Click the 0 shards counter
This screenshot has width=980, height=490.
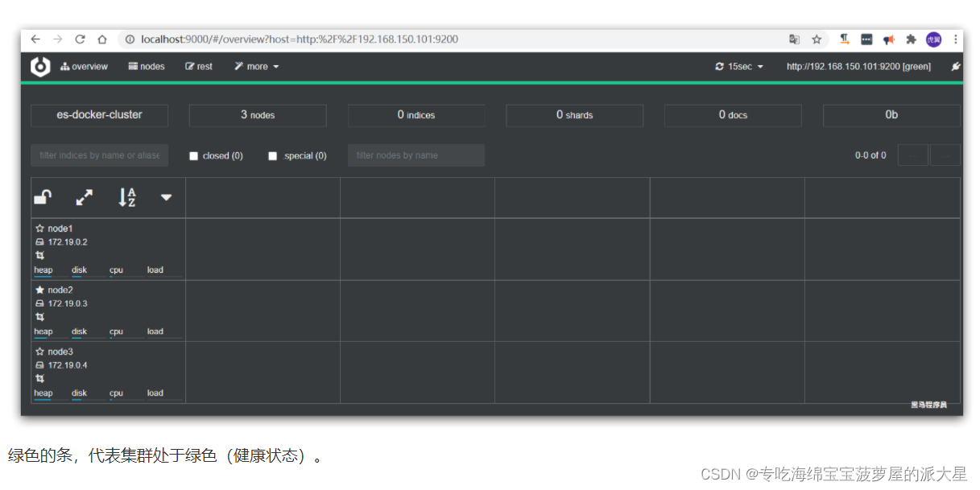point(574,115)
